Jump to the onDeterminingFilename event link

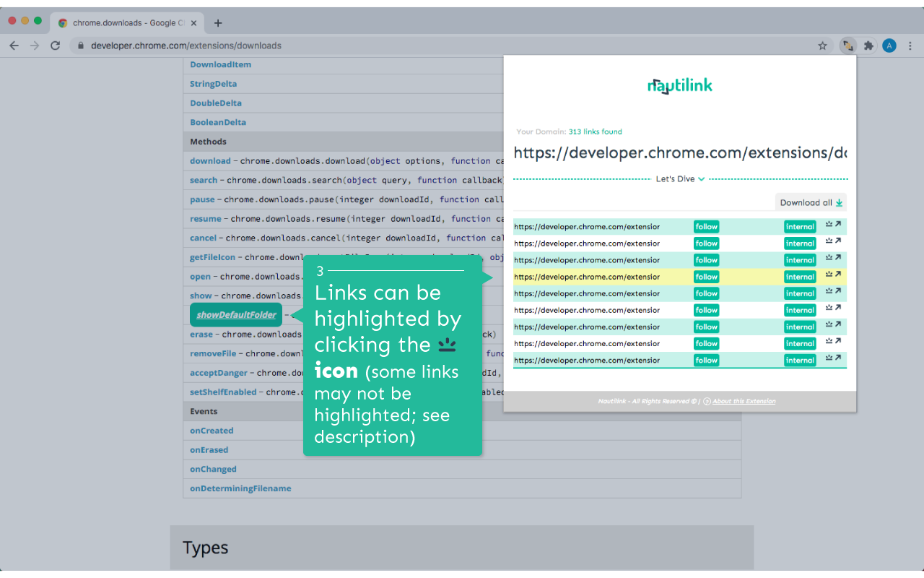tap(240, 488)
